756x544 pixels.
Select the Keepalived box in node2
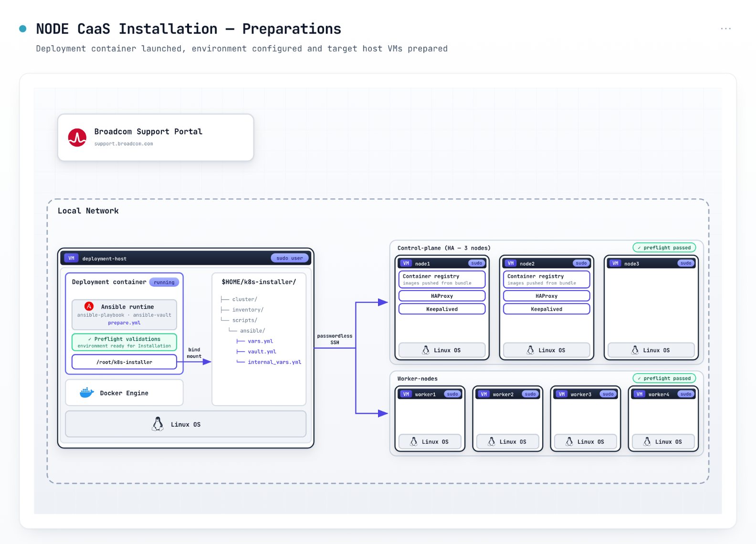click(x=546, y=309)
